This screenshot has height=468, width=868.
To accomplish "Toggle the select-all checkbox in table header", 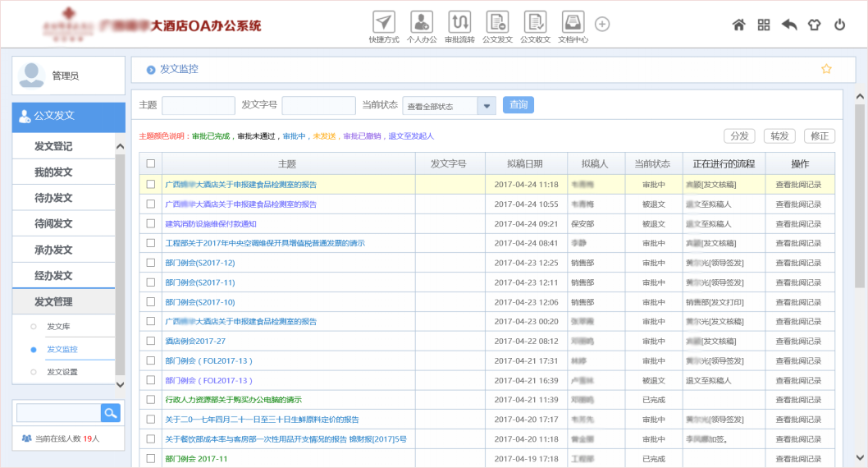I will tap(150, 163).
